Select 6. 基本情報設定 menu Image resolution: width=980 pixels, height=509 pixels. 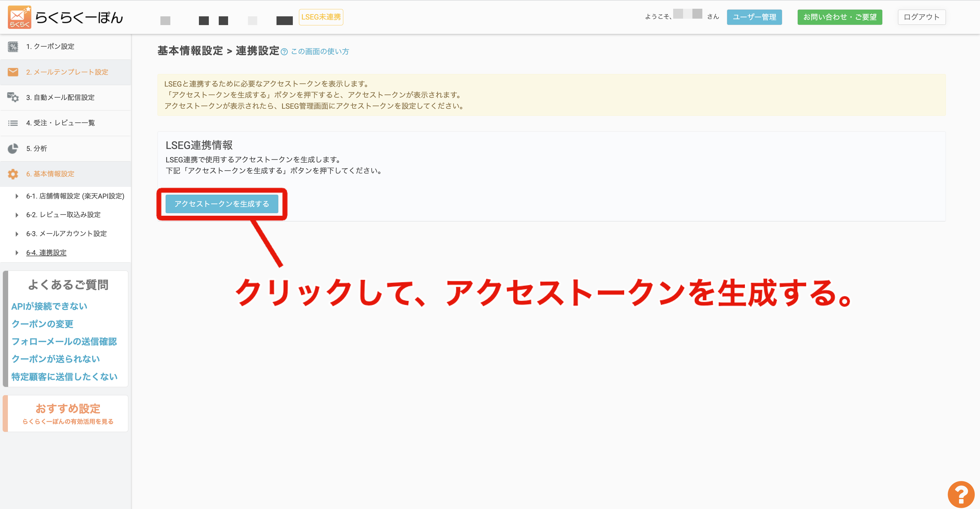65,174
